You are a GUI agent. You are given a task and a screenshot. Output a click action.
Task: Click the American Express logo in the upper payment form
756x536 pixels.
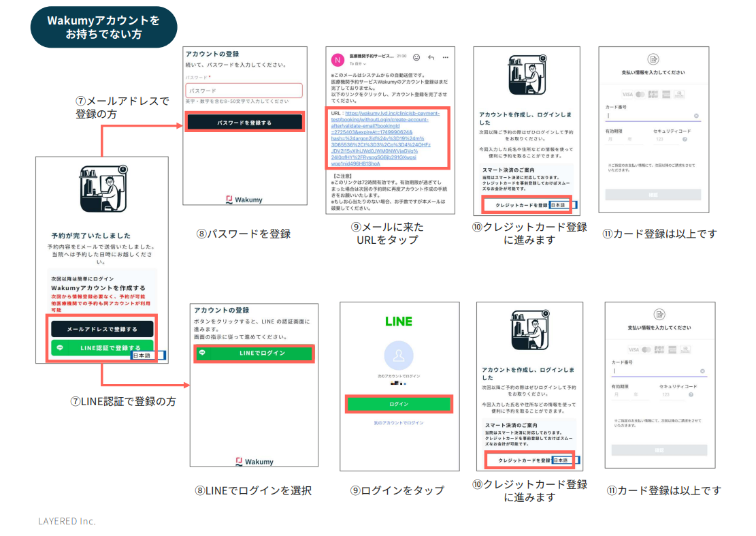click(x=666, y=95)
